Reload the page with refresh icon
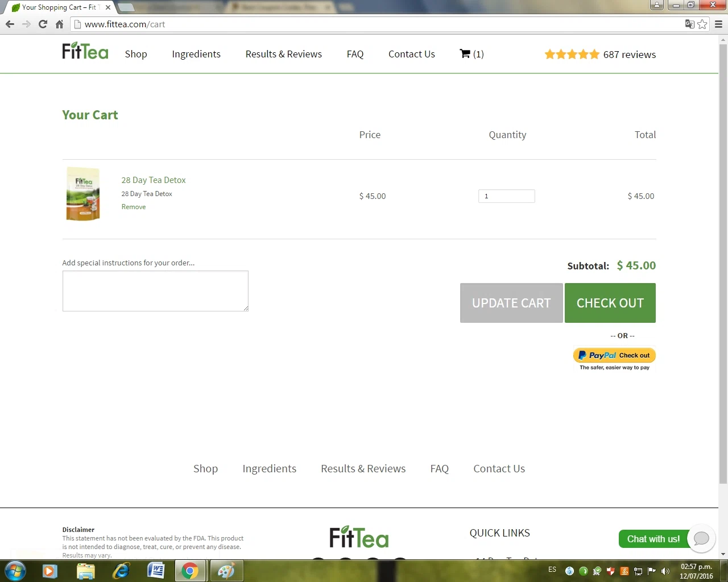728x582 pixels. (43, 24)
